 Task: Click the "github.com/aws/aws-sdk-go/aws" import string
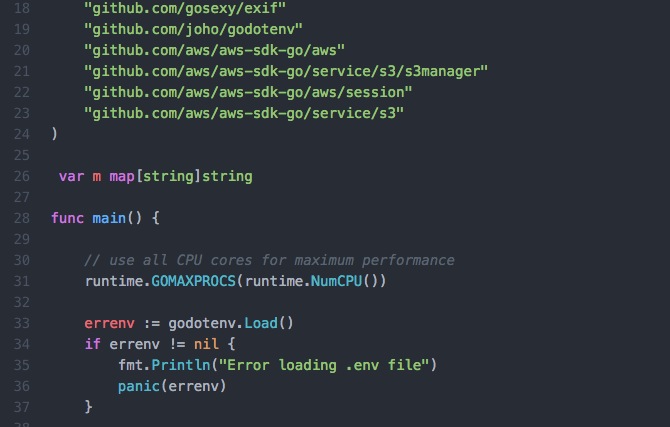(x=215, y=50)
